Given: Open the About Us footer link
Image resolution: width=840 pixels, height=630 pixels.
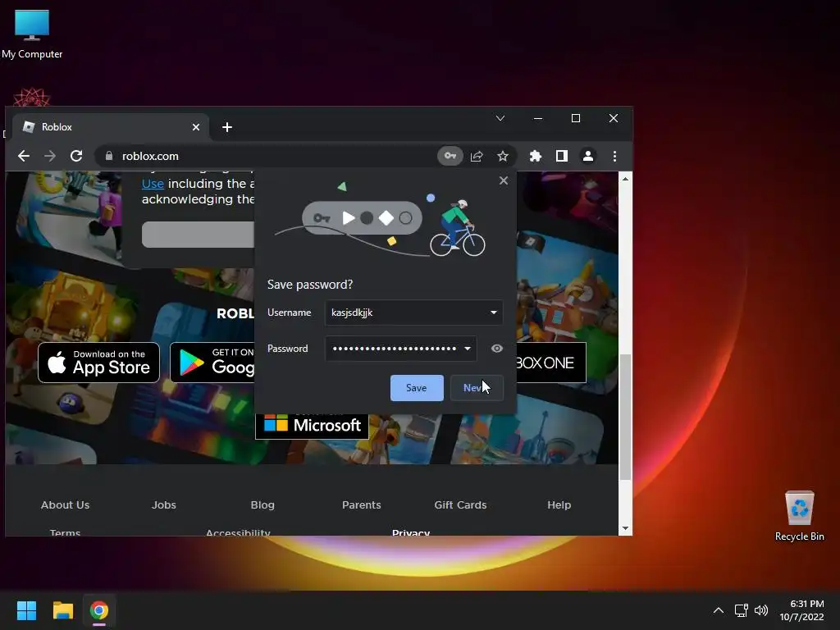Looking at the screenshot, I should (x=66, y=504).
